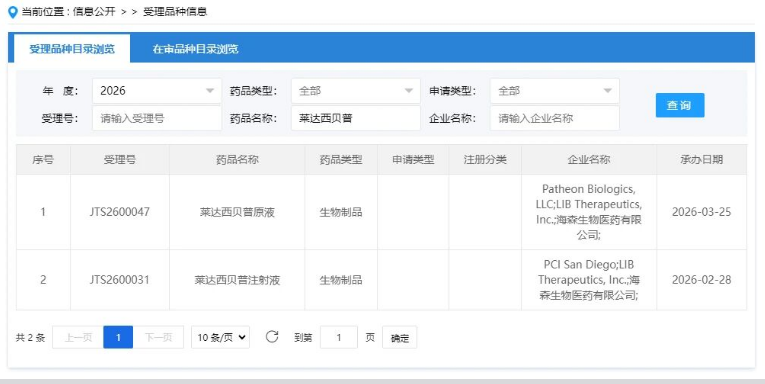The width and height of the screenshot is (765, 384).
Task: Click 受理品种信息 breadcrumb text
Action: 175,12
